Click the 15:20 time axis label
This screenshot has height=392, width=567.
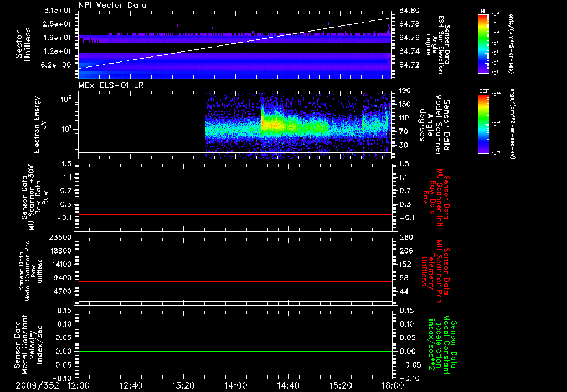(x=341, y=385)
